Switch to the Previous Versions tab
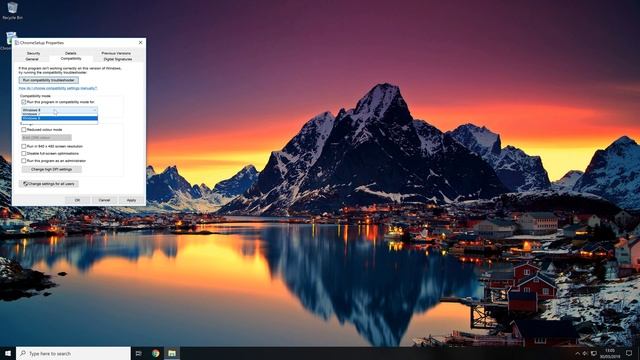The image size is (640, 360). 116,53
